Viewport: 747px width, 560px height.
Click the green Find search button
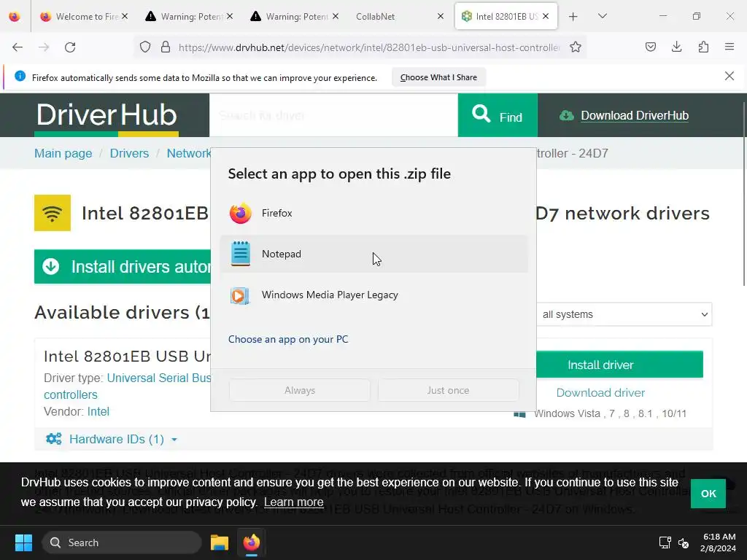[498, 115]
